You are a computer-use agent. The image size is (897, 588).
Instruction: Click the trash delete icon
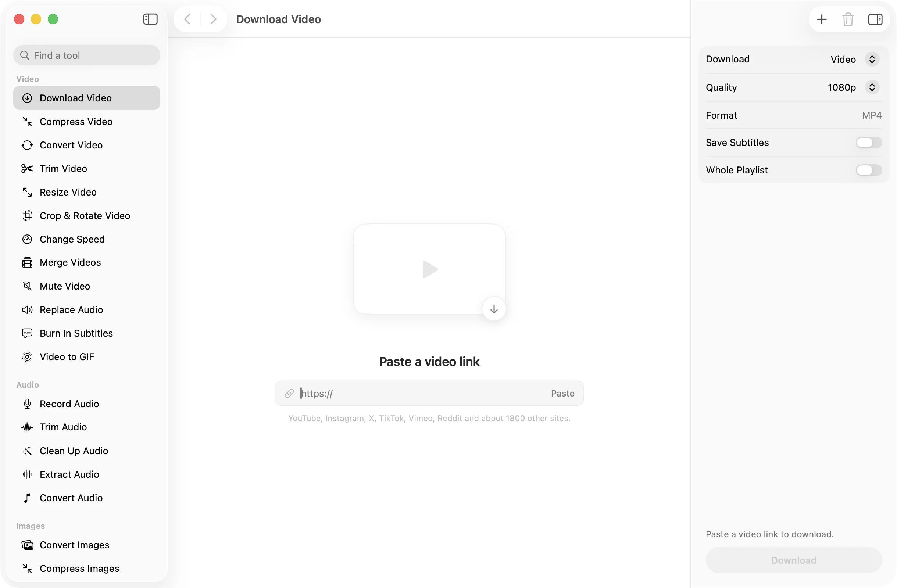click(848, 19)
